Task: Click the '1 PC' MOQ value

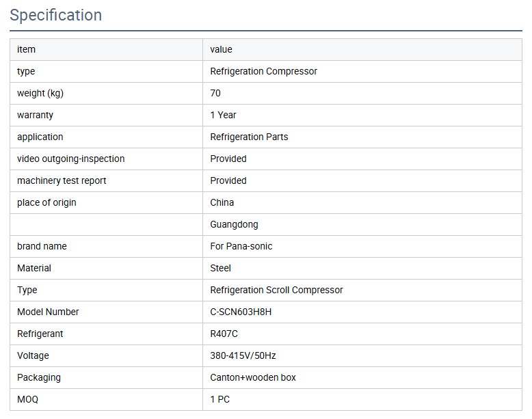Action: [220, 399]
